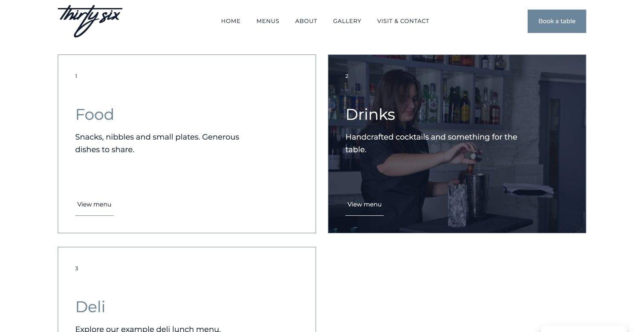Click the number 2 on Drinks card

point(347,76)
